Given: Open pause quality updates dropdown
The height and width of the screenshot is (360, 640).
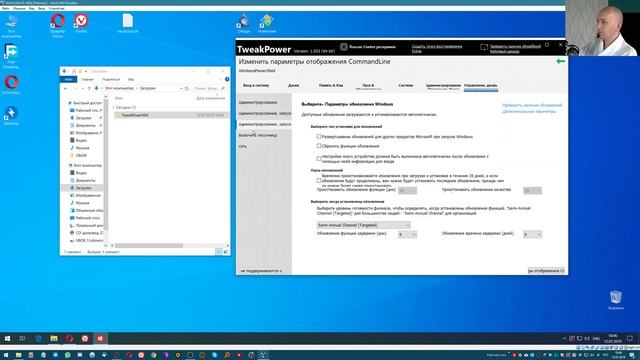Looking at the screenshot, I should tap(532, 191).
